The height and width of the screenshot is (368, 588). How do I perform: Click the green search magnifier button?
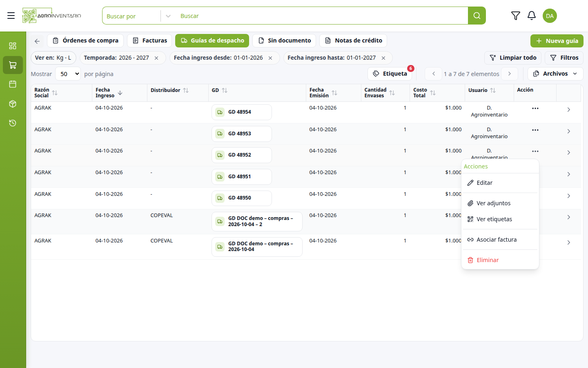click(x=477, y=16)
